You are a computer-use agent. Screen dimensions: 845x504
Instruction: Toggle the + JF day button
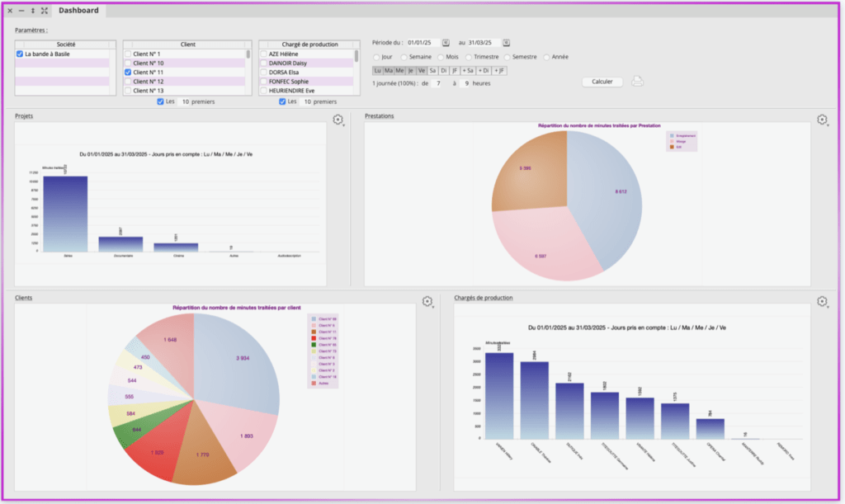click(x=499, y=71)
